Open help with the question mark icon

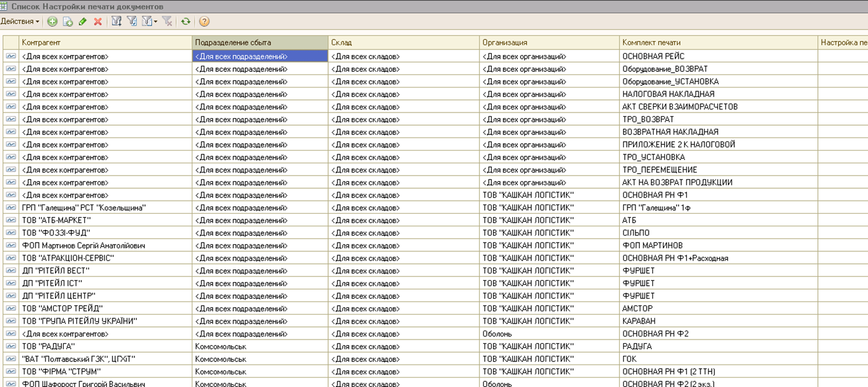(204, 21)
